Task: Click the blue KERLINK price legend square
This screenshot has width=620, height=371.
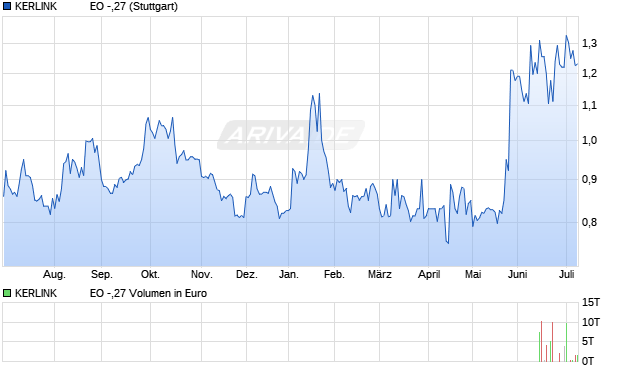Action: [x=7, y=7]
